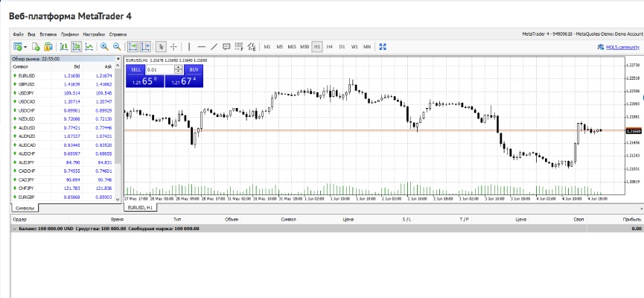Open the Графики menu
Image resolution: width=644 pixels, height=298 pixels.
tap(70, 34)
